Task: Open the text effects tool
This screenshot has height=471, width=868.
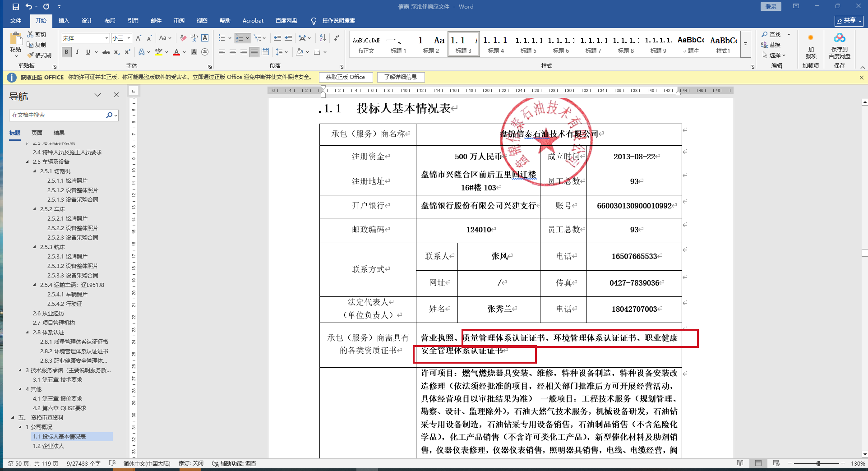Action: [142, 52]
